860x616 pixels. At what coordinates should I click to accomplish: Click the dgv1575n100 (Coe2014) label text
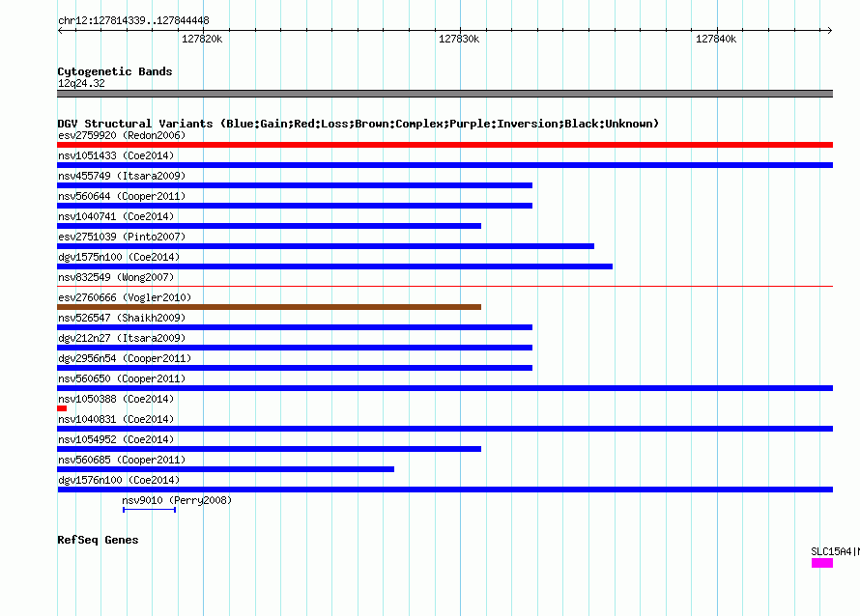(x=119, y=257)
